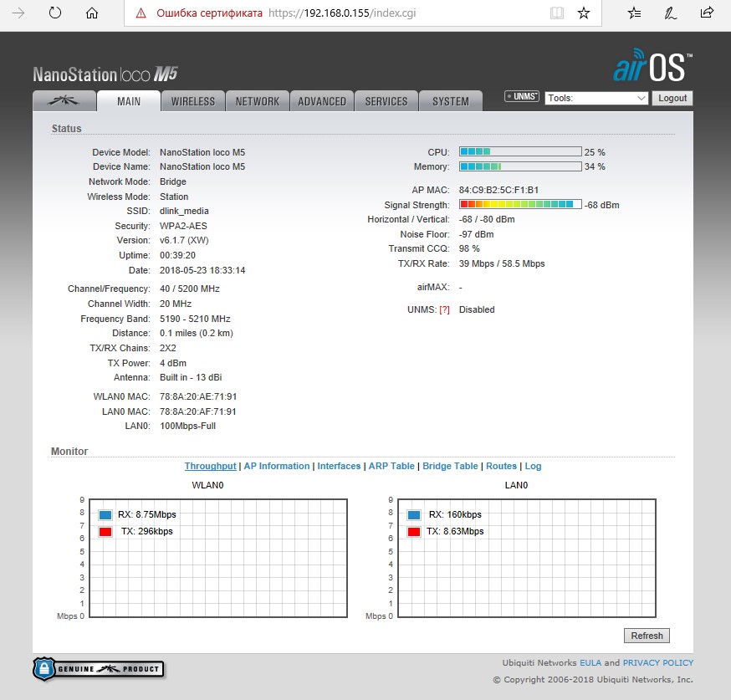Open the favorites hub icon
The height and width of the screenshot is (700, 731).
(634, 13)
